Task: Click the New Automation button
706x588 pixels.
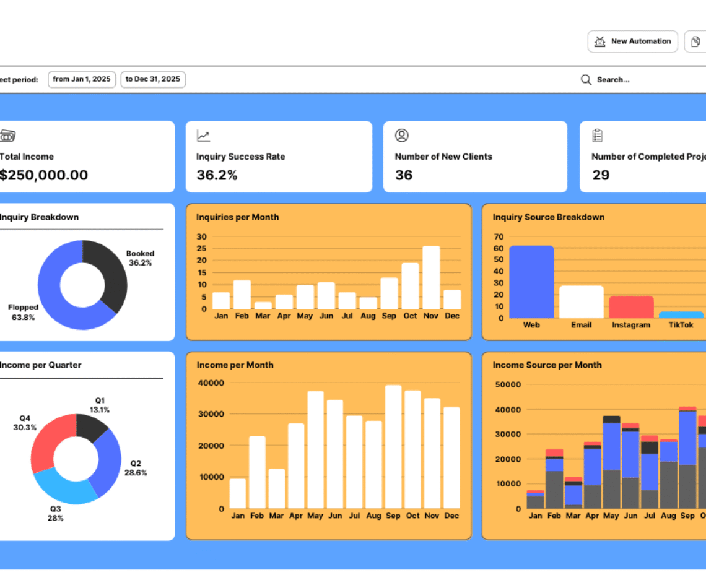Action: tap(632, 41)
